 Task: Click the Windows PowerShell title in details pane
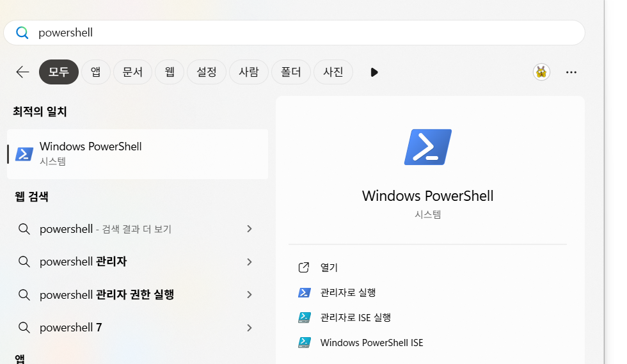click(x=427, y=196)
